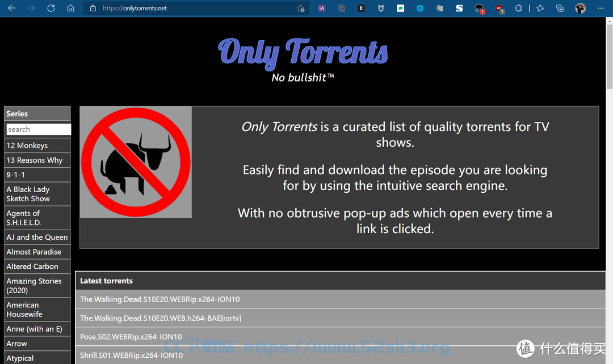Focus the Series search box

tap(39, 129)
